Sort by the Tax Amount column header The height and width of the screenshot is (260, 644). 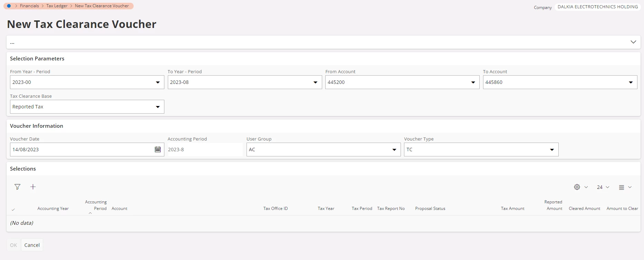tap(512, 209)
